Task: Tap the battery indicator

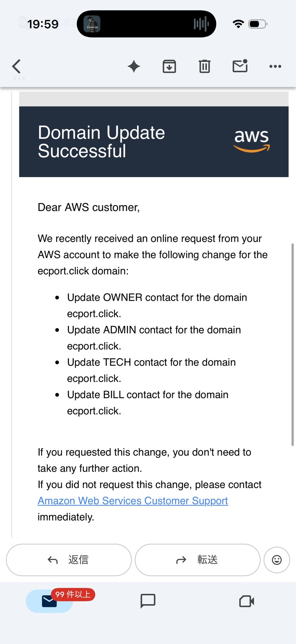Action: pos(258,24)
